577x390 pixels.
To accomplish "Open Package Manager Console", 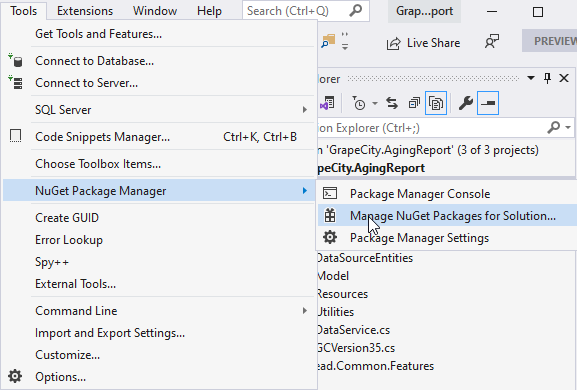I will click(447, 194).
